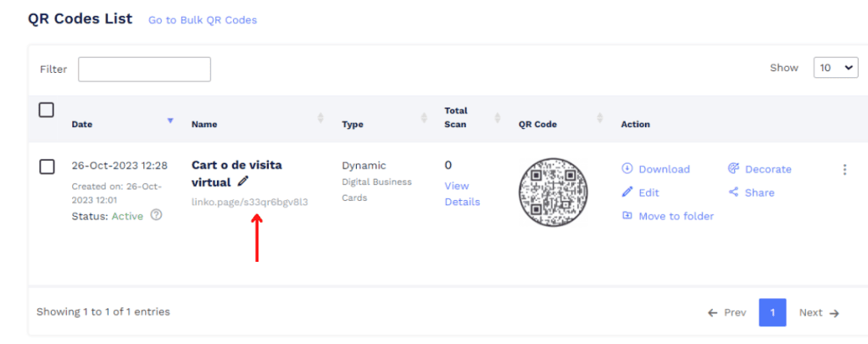The image size is (868, 344).
Task: Open the Go to Bulk QR Codes link
Action: pyautogui.click(x=203, y=19)
